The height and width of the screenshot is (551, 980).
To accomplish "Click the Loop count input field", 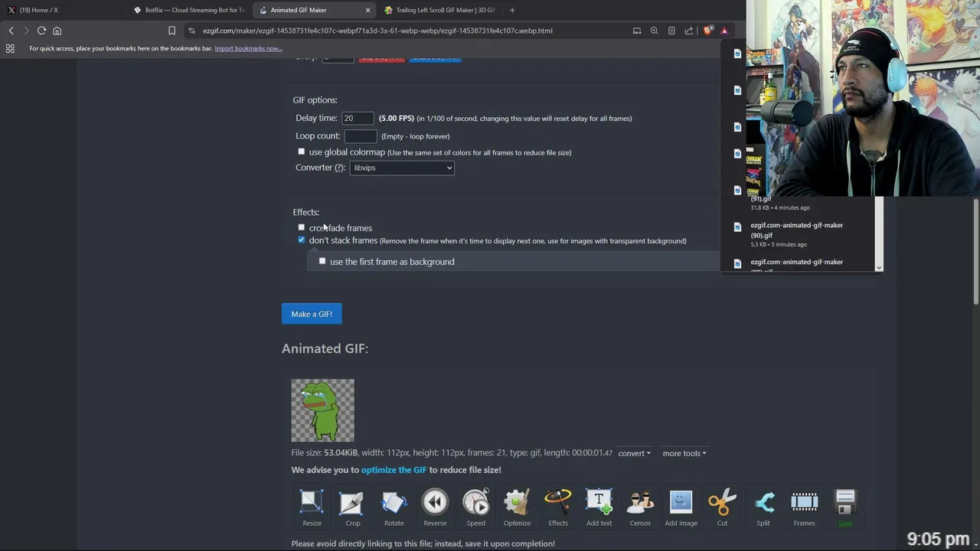I will [361, 136].
